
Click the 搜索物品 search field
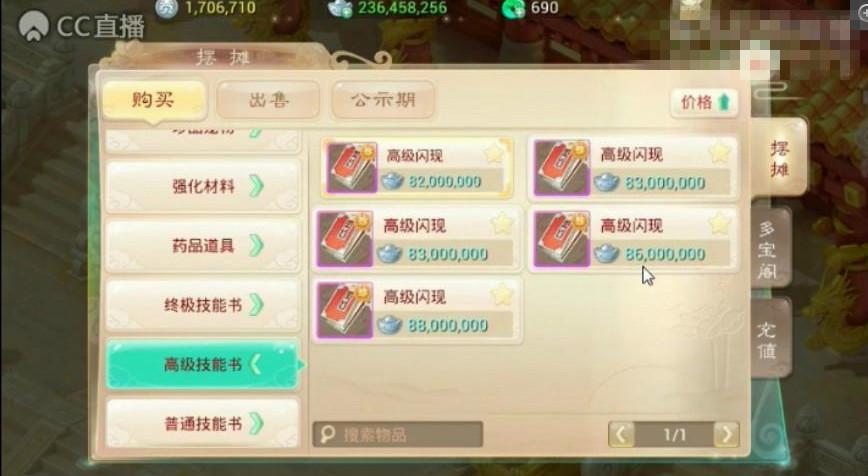tap(397, 434)
